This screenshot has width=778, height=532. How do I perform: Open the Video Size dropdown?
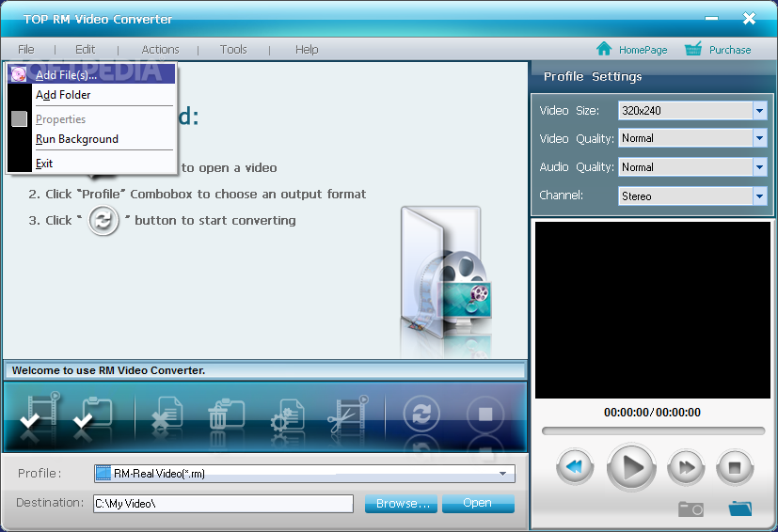(x=759, y=111)
